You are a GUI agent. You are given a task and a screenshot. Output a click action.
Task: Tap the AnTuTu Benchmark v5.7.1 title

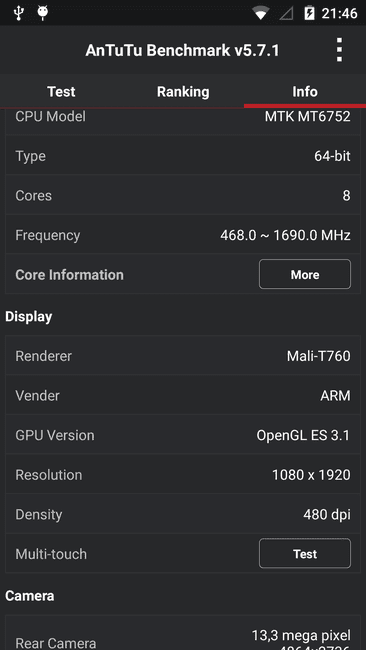(182, 51)
